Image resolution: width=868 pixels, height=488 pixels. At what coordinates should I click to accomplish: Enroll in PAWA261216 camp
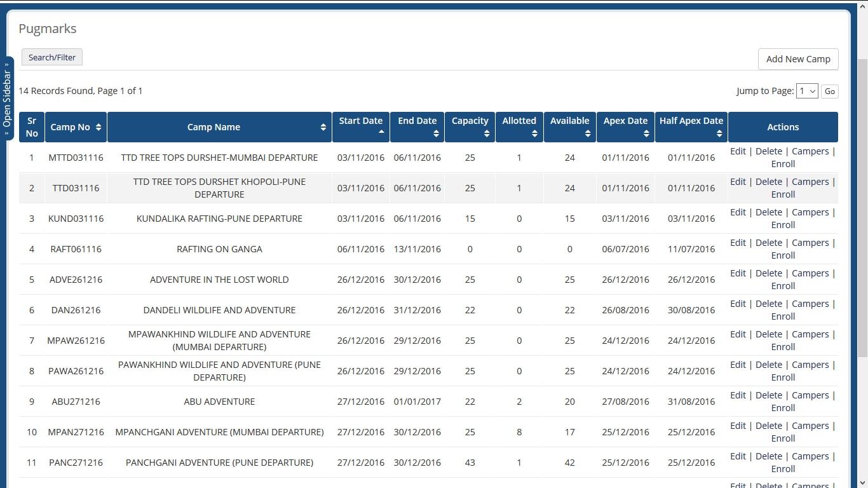783,377
